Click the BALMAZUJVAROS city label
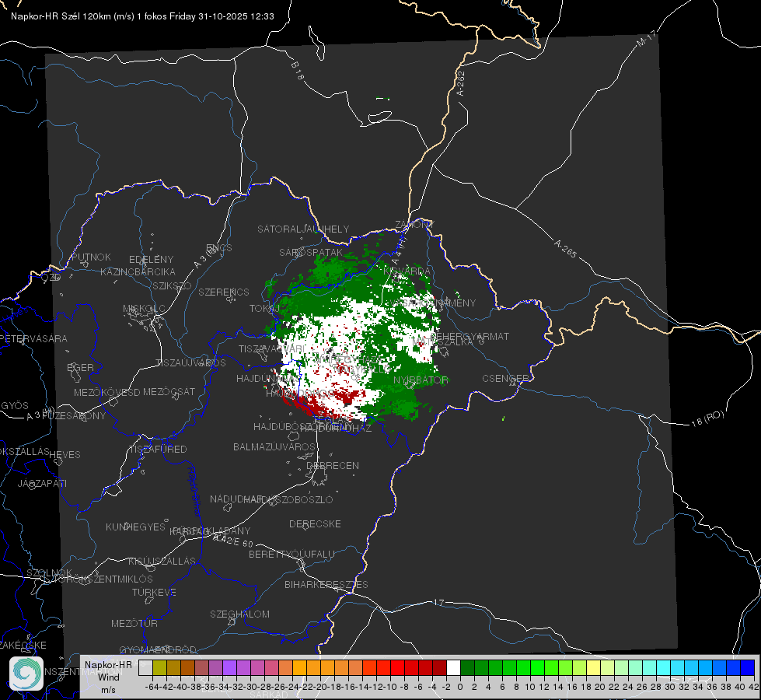761x700 pixels. click(274, 446)
